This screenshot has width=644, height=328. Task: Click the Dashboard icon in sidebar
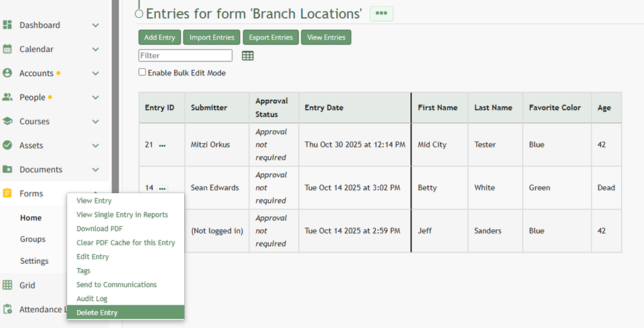[7, 25]
